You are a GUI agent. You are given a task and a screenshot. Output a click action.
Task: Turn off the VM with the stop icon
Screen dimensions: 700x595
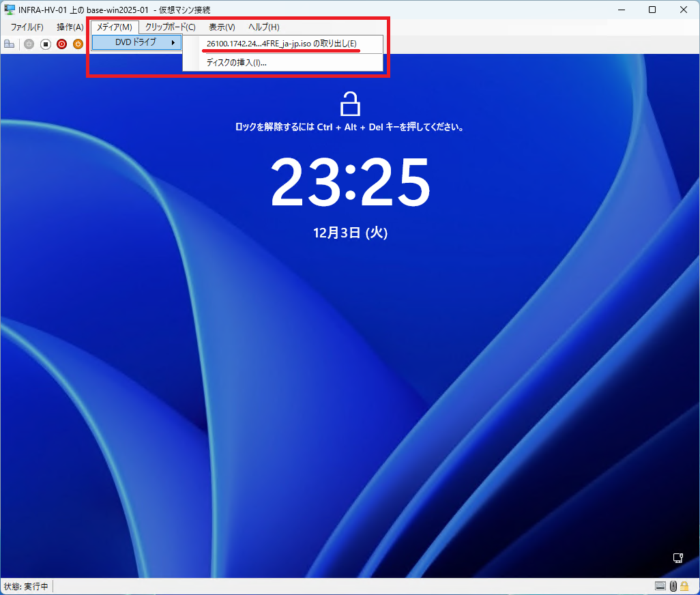(46, 44)
